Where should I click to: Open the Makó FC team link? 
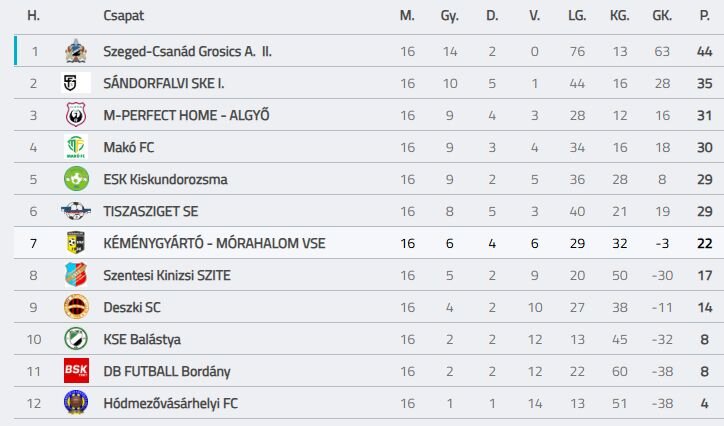129,147
